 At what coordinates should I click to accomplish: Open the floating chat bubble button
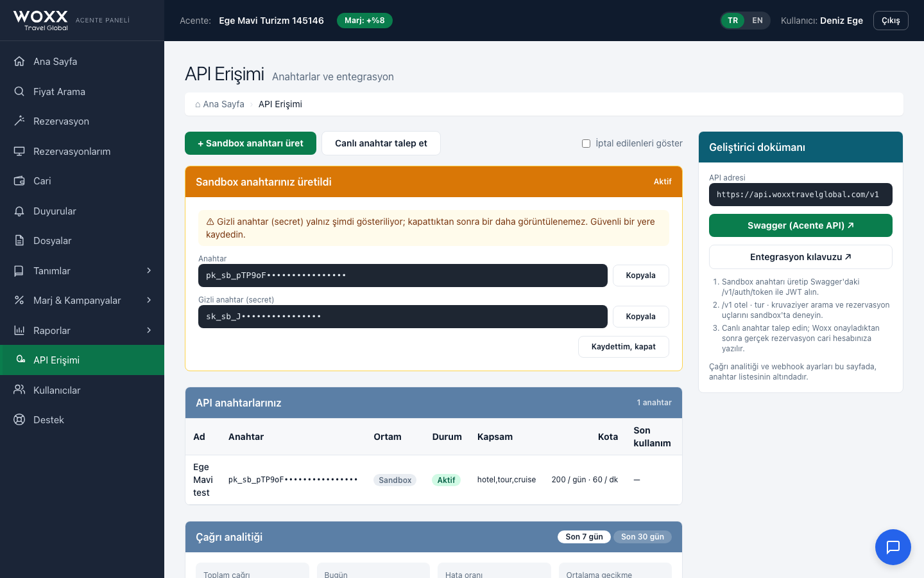(x=893, y=547)
